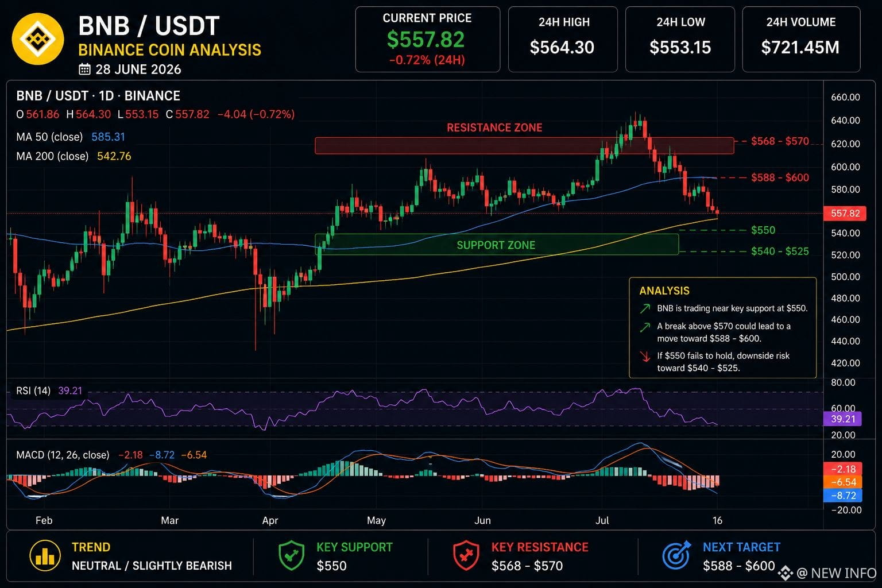Image resolution: width=882 pixels, height=588 pixels.
Task: Click the 'NEUTRAL / SLIGHTLY BEARISH' trend text
Action: 152,566
